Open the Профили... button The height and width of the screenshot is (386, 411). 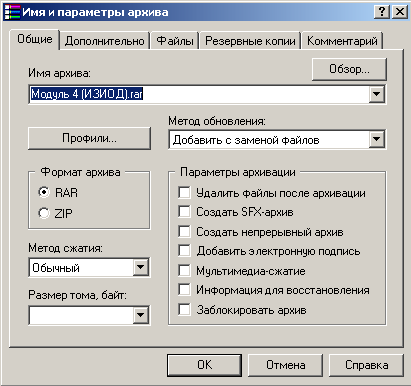tap(89, 138)
